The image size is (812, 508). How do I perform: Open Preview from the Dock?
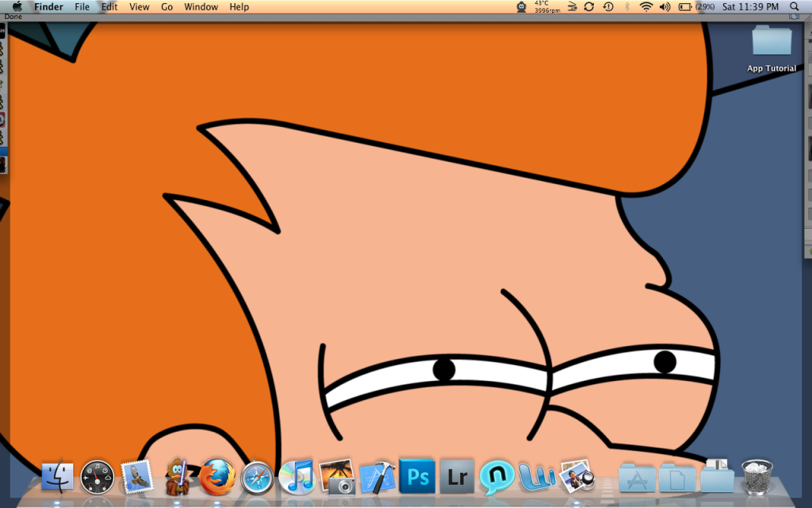click(577, 476)
